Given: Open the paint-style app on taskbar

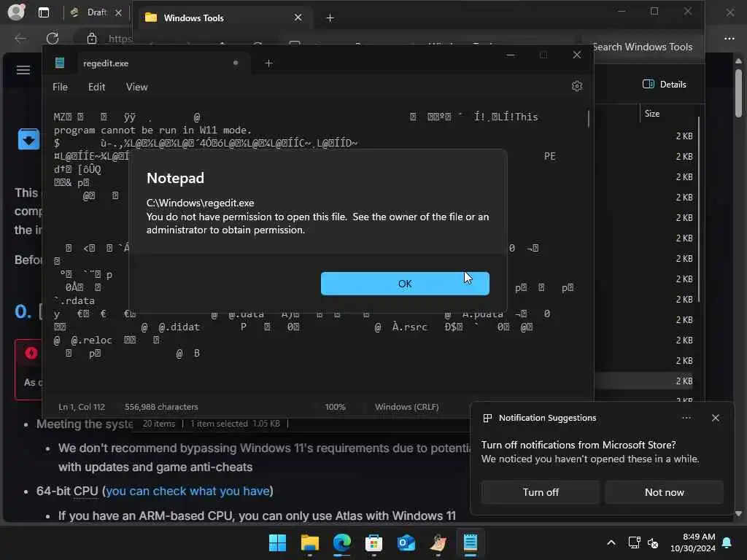Looking at the screenshot, I should [x=438, y=542].
